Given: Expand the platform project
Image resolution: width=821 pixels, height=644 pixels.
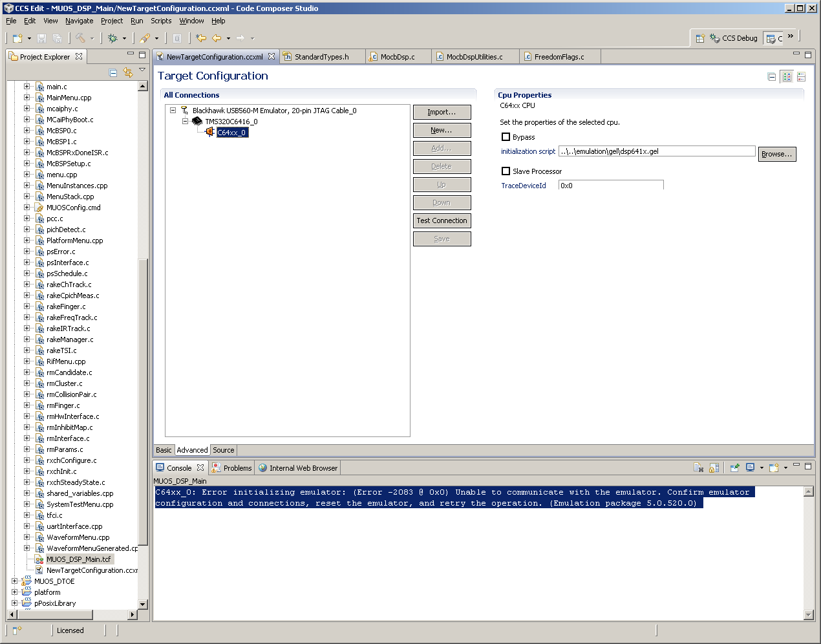Looking at the screenshot, I should (15, 592).
